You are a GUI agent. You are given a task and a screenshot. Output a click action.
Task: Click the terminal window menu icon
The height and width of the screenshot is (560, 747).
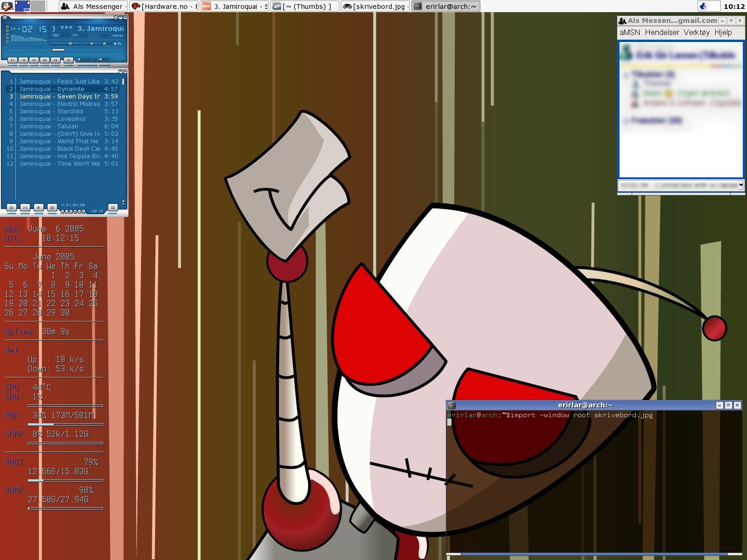click(x=451, y=405)
